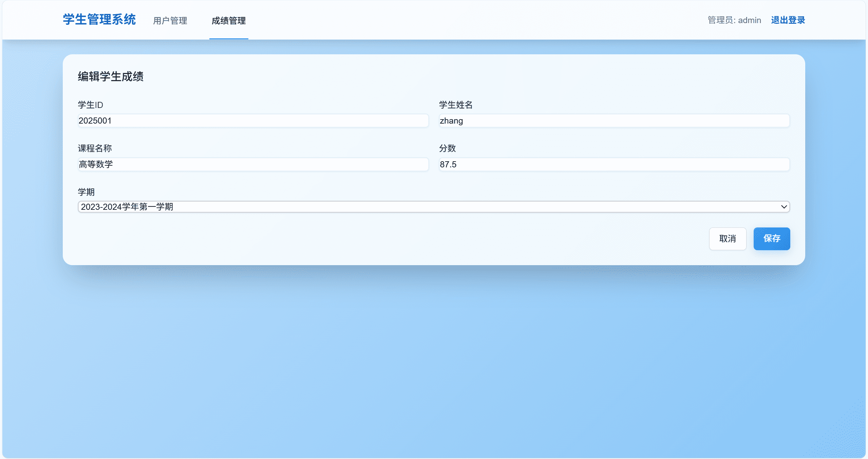Focus the 学生ID input containing 2025001
The width and height of the screenshot is (868, 459).
pos(253,121)
